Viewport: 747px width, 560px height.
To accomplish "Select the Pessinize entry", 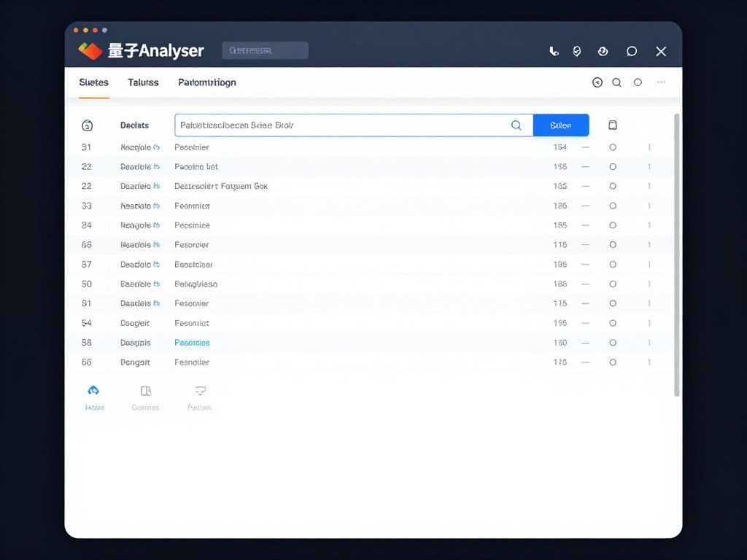I will pos(192,225).
